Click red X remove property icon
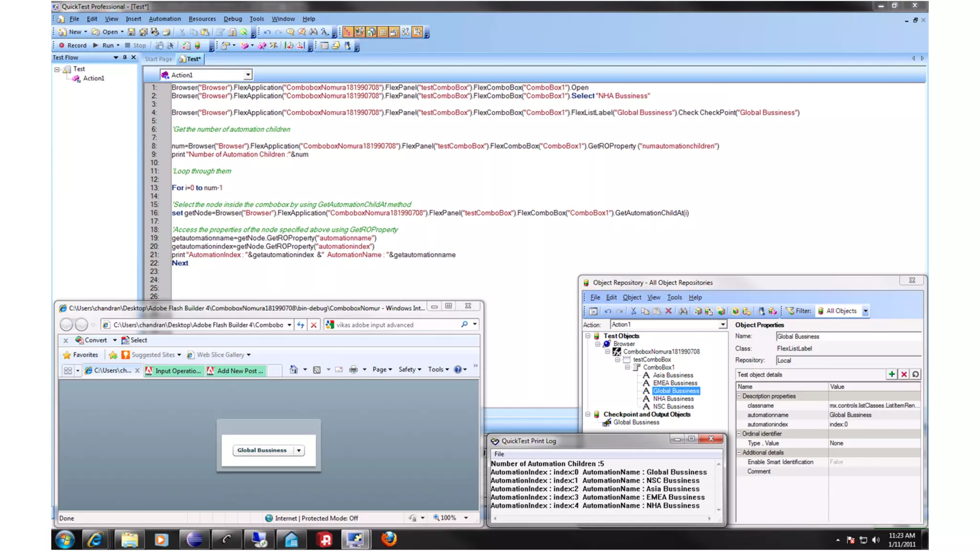This screenshot has width=980, height=551. pos(904,375)
